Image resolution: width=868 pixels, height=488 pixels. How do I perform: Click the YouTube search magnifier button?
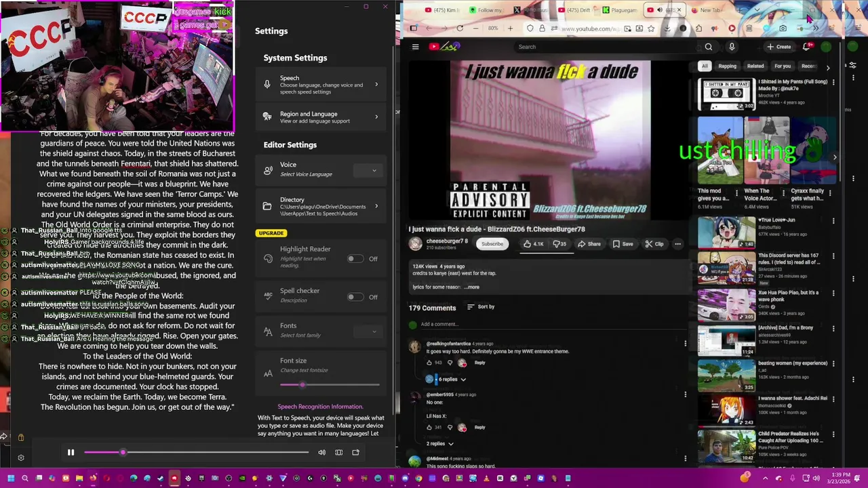pyautogui.click(x=708, y=47)
